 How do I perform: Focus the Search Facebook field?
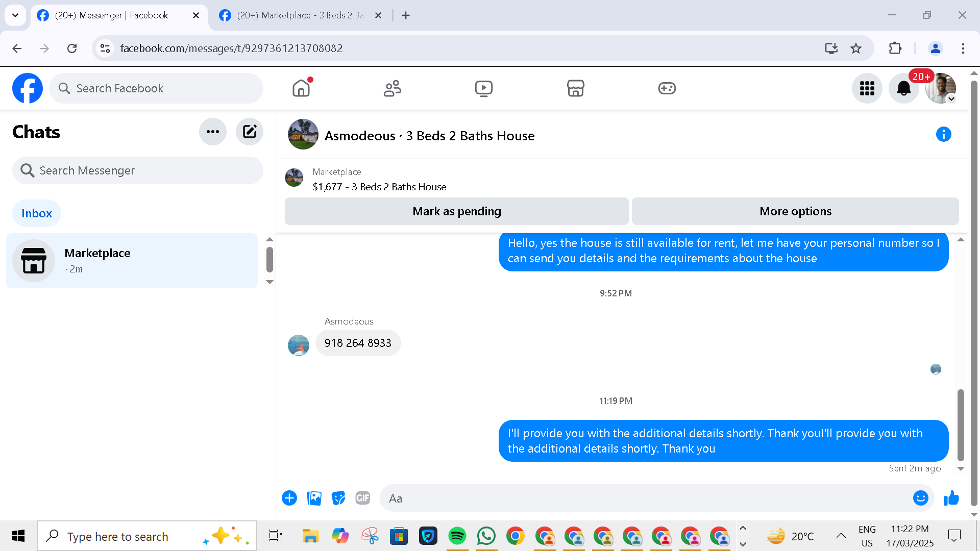point(156,88)
